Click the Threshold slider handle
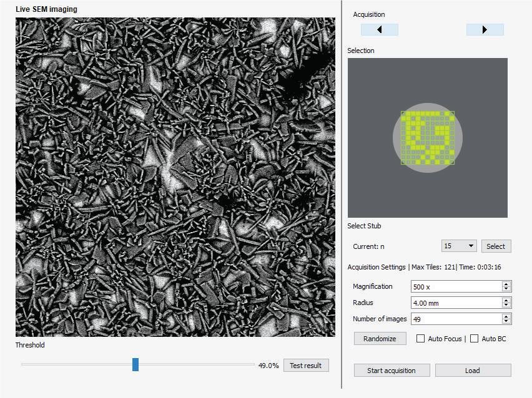This screenshot has height=398, width=532. (x=135, y=364)
